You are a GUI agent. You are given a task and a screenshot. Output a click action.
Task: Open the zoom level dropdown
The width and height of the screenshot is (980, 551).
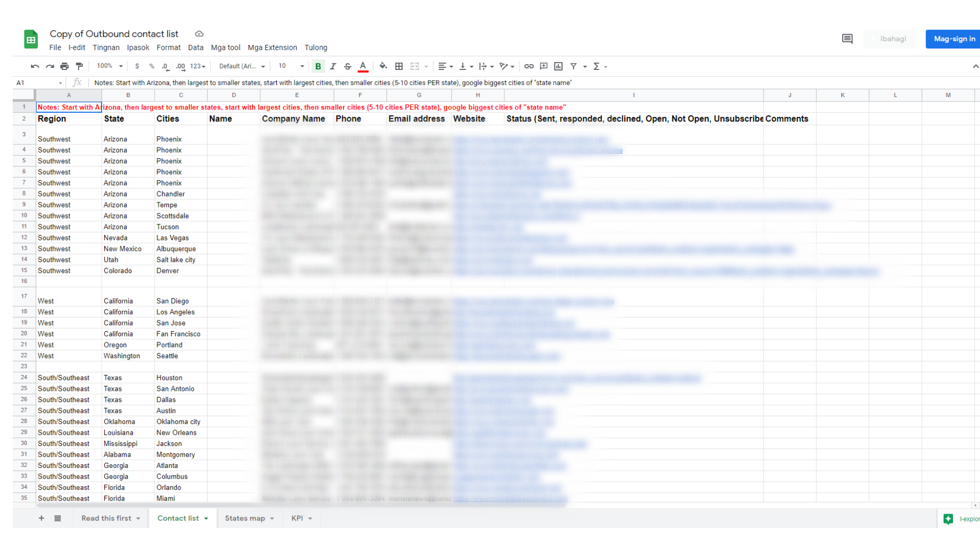(110, 66)
